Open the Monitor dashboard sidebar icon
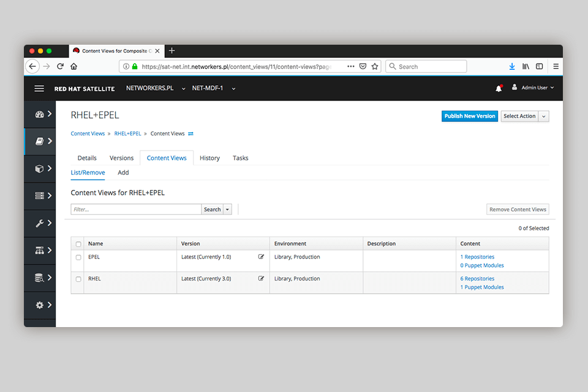 40,115
